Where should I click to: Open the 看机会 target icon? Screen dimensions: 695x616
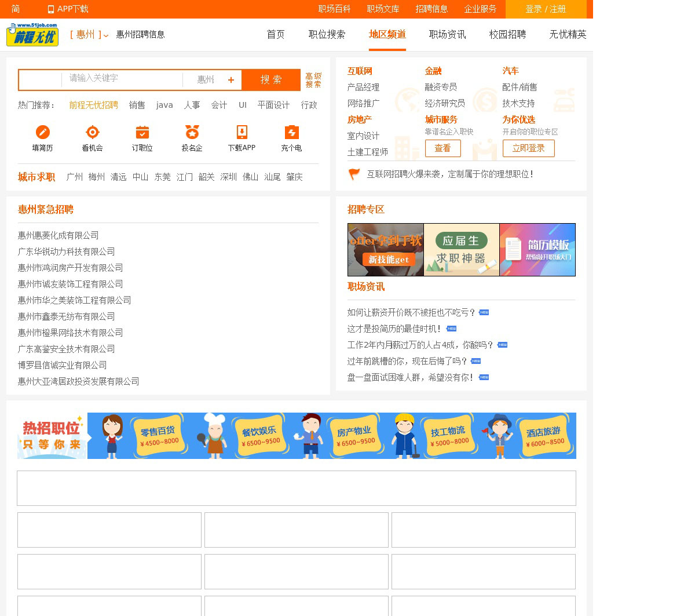92,132
